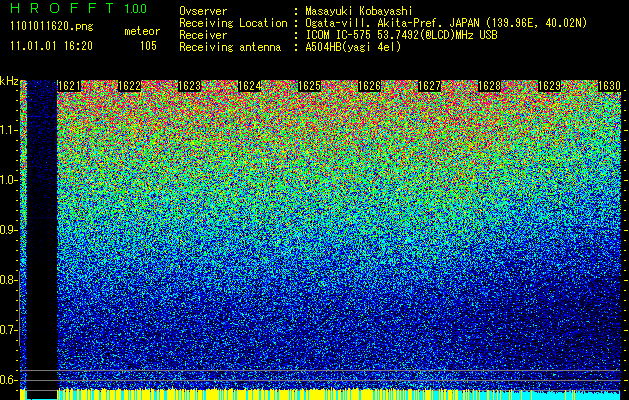The image size is (629, 400).
Task: Click the ICOM IC-575 53.7492 MHz USB text
Action: point(402,35)
